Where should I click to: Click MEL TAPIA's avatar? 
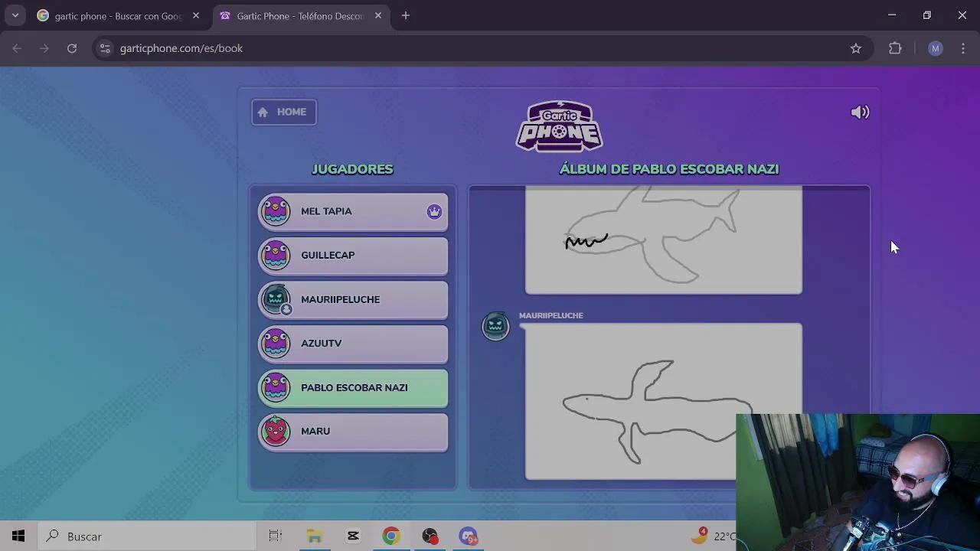276,211
